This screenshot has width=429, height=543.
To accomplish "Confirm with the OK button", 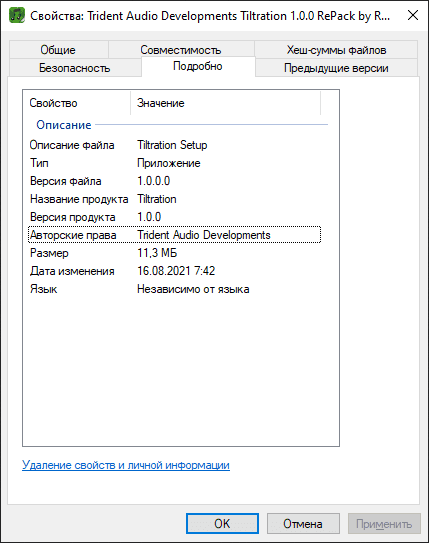I will click(222, 524).
